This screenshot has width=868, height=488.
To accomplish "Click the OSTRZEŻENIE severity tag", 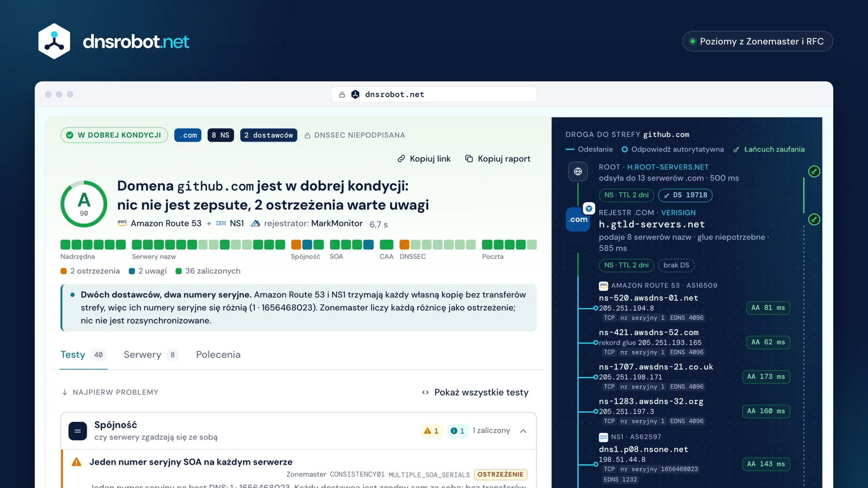I will [501, 474].
